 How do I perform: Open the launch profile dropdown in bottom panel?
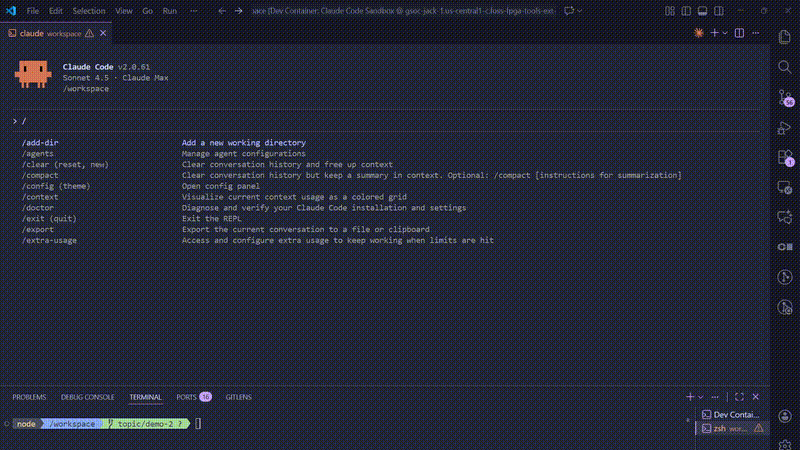tap(701, 397)
